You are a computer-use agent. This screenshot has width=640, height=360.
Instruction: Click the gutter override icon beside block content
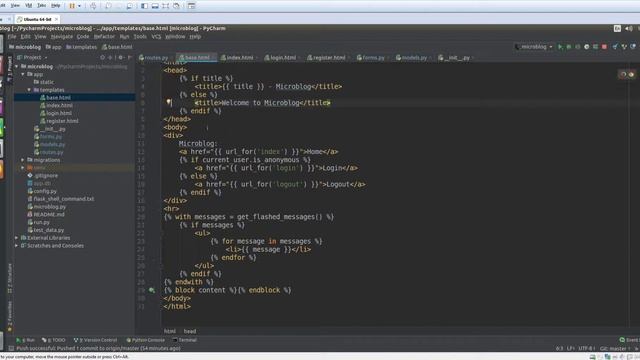click(x=152, y=290)
